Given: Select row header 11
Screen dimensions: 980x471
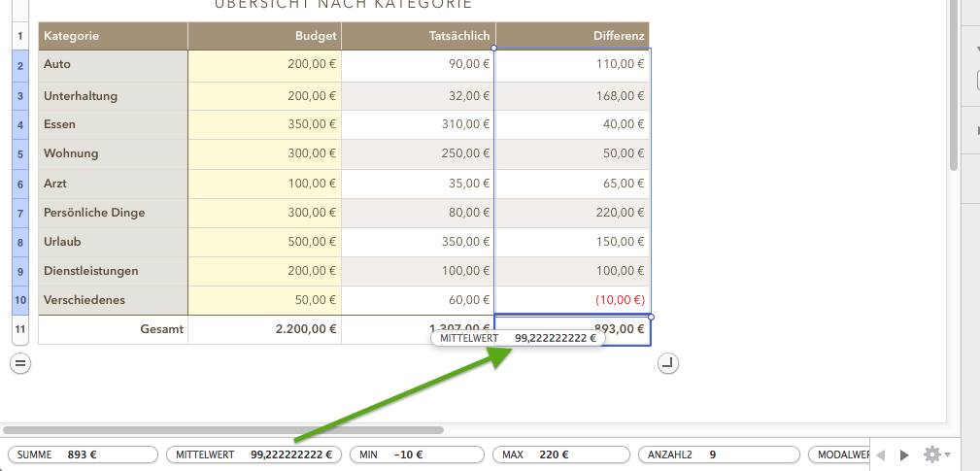Looking at the screenshot, I should point(20,329).
